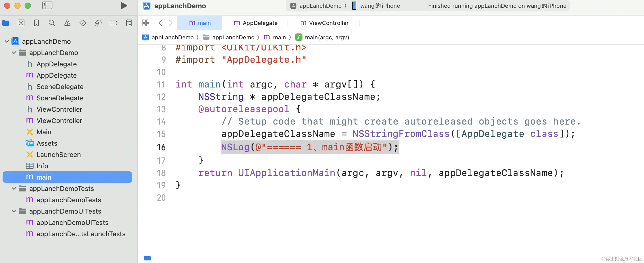Choose the wang的iPhone run destination
644x263 pixels.
tap(376, 6)
